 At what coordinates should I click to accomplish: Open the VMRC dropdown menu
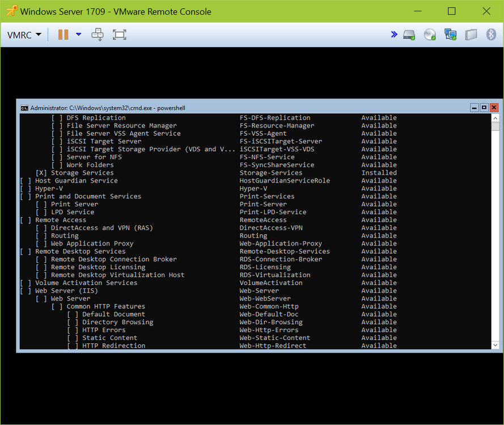[x=24, y=35]
